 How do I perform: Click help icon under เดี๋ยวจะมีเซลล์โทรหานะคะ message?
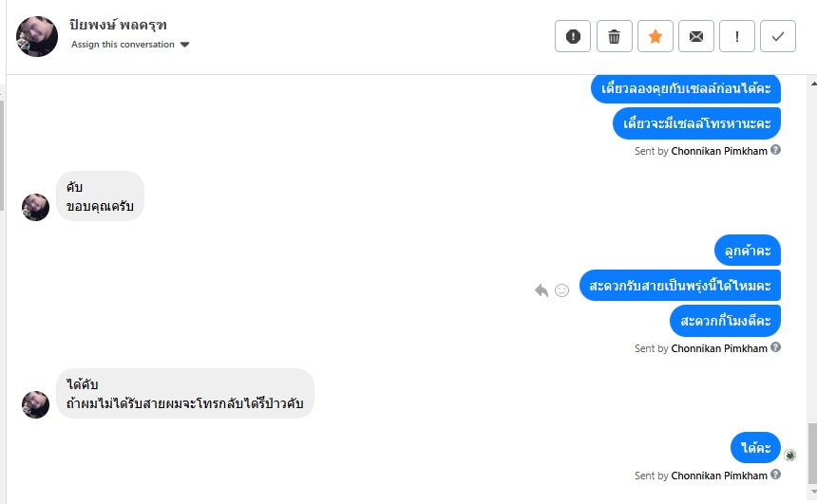776,150
